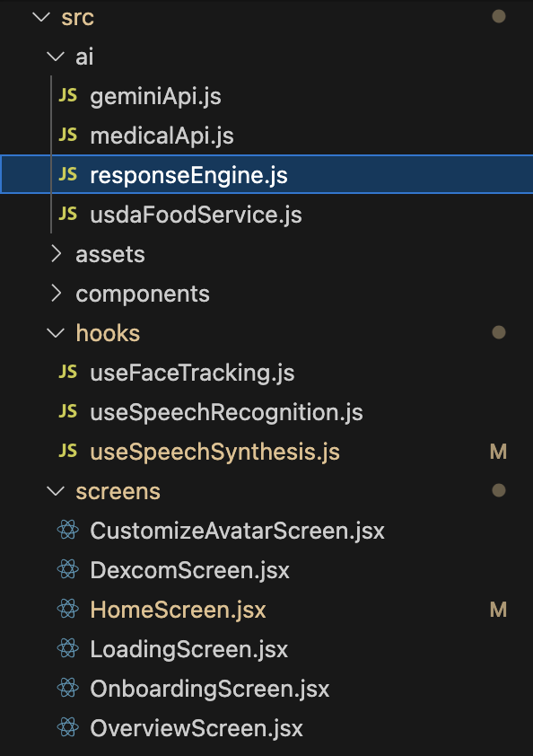Image resolution: width=533 pixels, height=756 pixels.
Task: Expand the assets folder
Action: (x=57, y=253)
